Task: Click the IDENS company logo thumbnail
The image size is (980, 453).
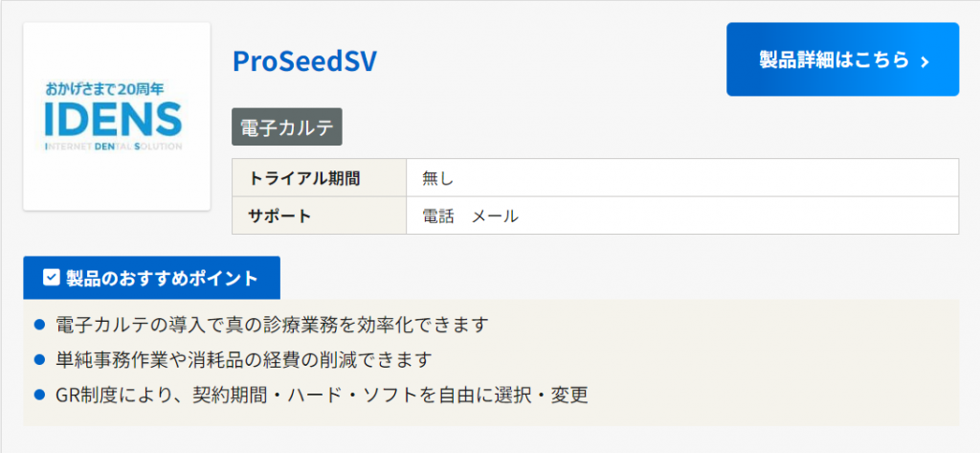Action: coord(116,118)
